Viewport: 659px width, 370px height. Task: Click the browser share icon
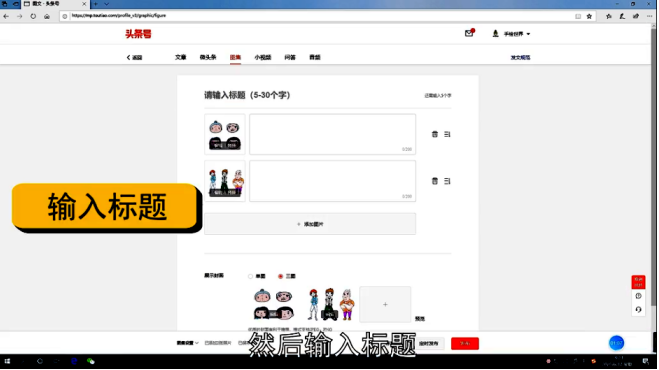click(x=635, y=16)
